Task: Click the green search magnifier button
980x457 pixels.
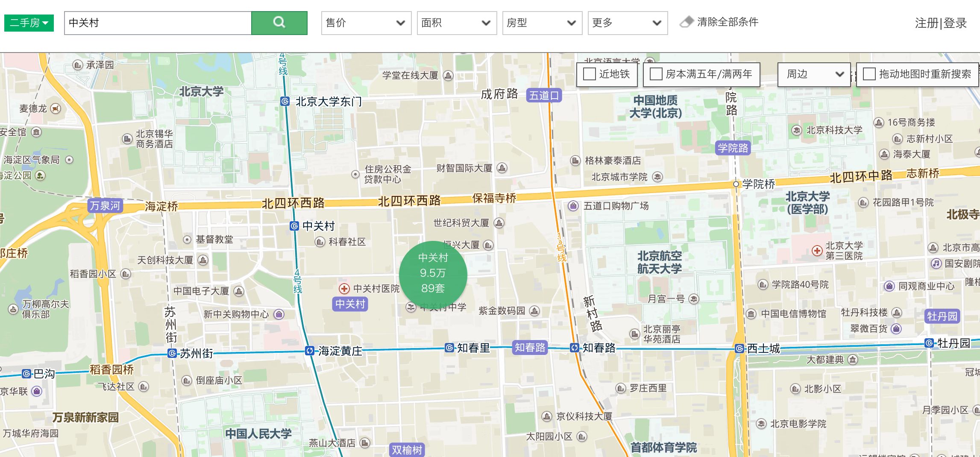Action: pos(279,23)
